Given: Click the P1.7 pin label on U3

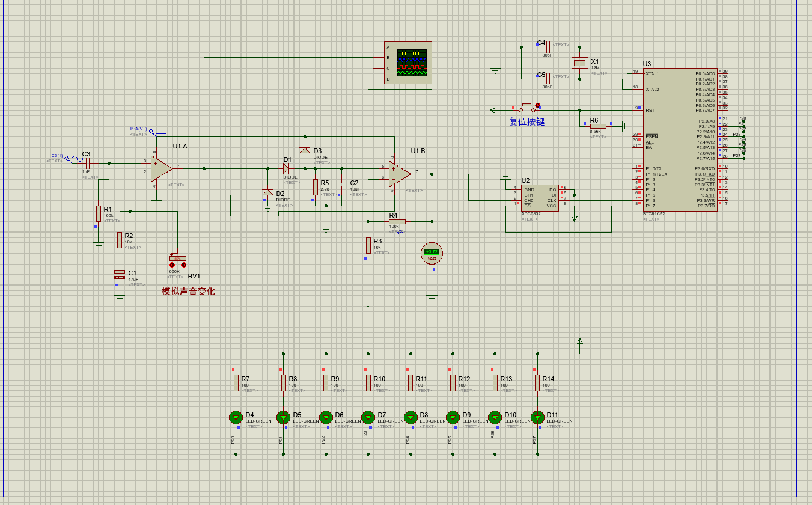Looking at the screenshot, I should tap(650, 206).
